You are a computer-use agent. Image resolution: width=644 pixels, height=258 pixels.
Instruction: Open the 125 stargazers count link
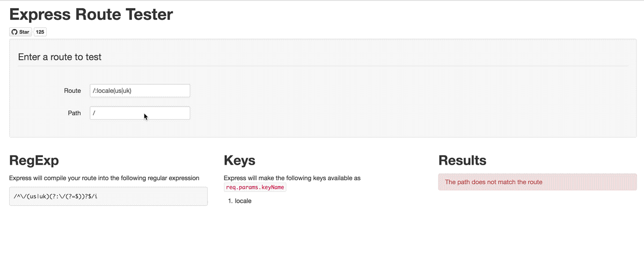click(40, 32)
